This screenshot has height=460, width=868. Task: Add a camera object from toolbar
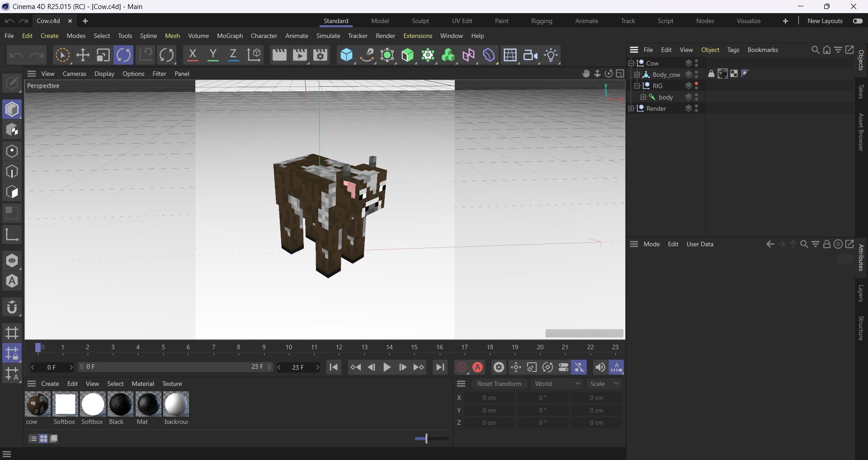[531, 55]
